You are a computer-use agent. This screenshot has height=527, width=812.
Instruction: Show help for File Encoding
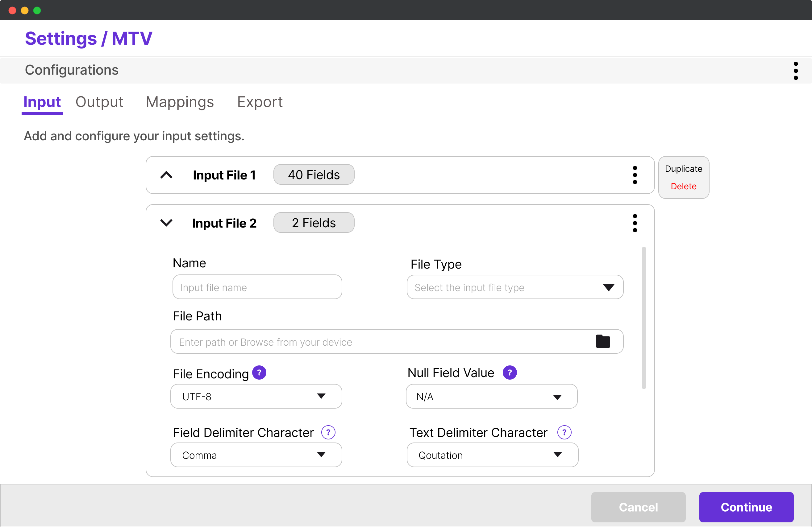click(x=259, y=373)
